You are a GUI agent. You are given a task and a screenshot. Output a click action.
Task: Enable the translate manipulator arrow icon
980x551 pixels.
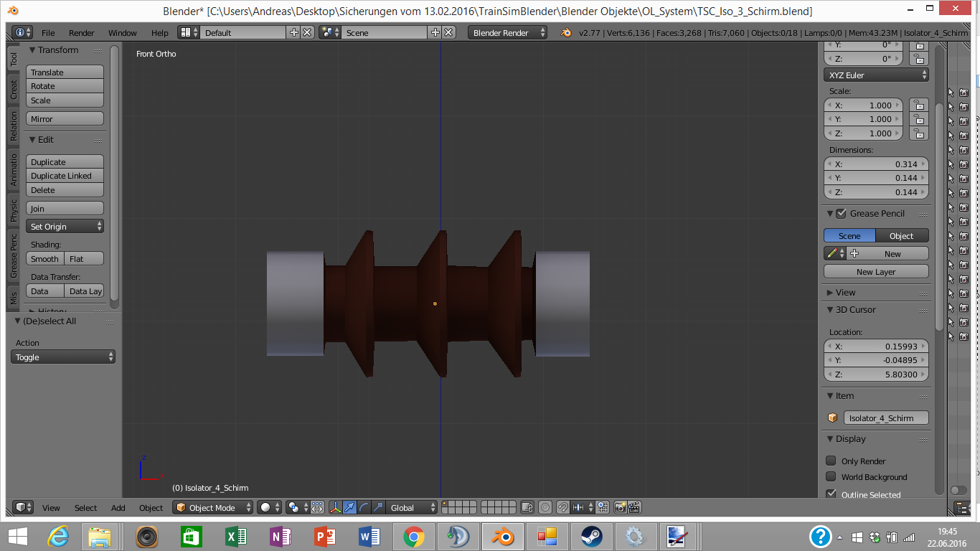[349, 507]
